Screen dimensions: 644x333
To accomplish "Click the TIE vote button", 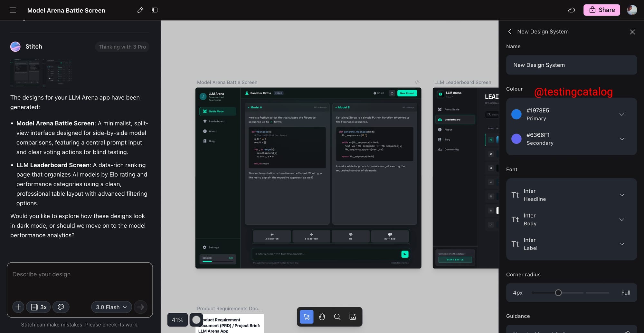I will 351,236.
